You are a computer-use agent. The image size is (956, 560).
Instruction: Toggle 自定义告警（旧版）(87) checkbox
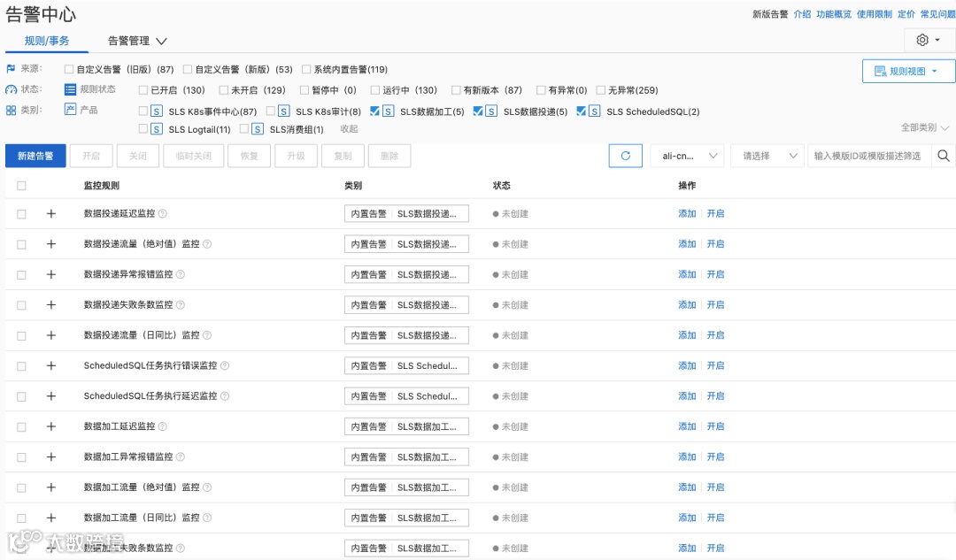69,70
